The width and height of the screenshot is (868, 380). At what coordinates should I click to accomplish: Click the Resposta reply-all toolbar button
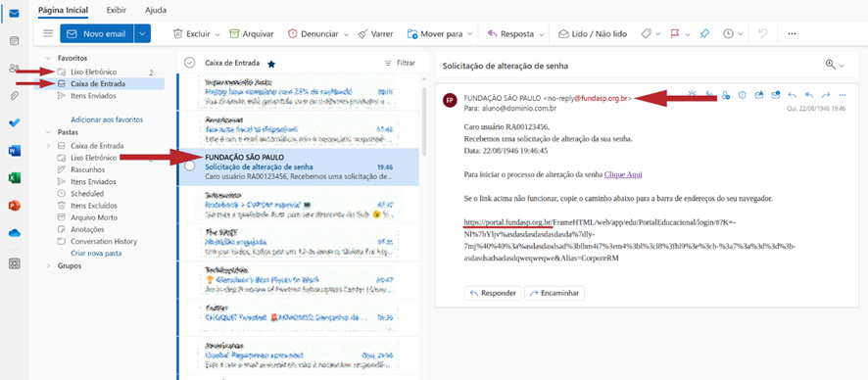pyautogui.click(x=510, y=33)
